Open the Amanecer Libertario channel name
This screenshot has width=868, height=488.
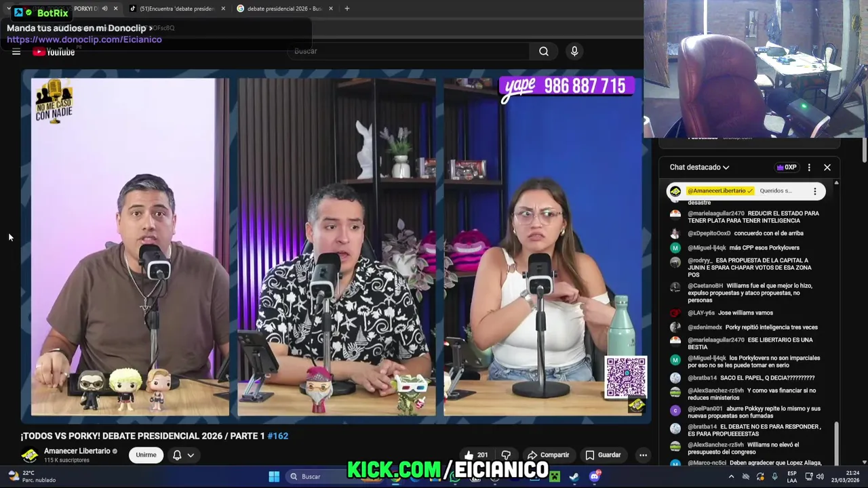(77, 451)
